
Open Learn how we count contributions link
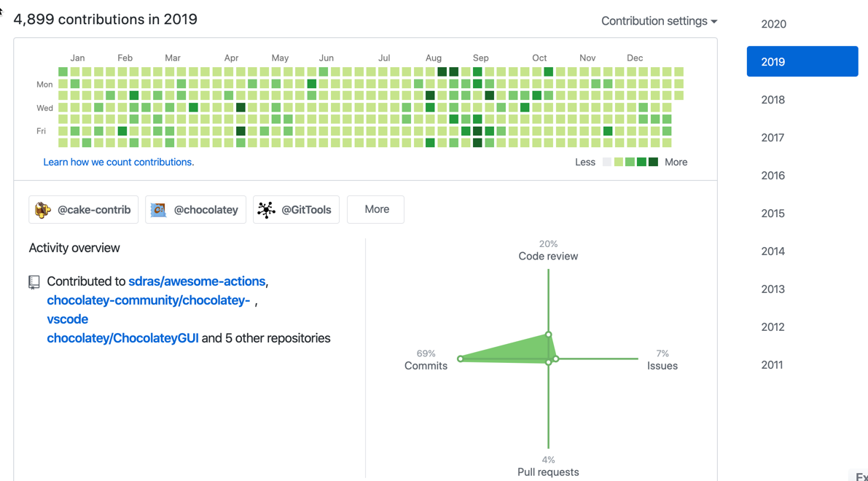118,162
